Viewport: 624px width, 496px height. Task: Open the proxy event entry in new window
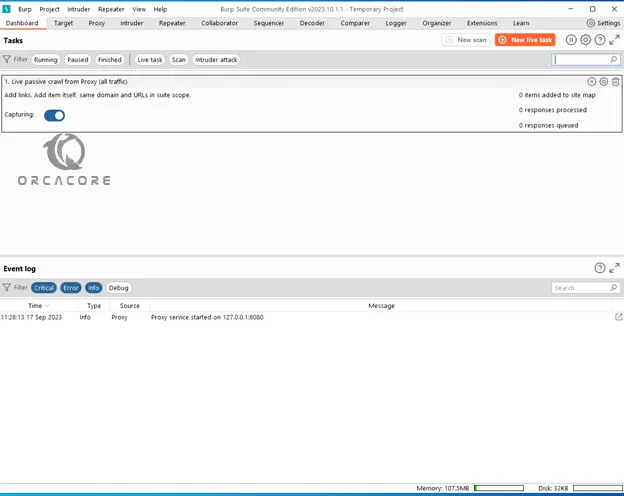pyautogui.click(x=618, y=317)
